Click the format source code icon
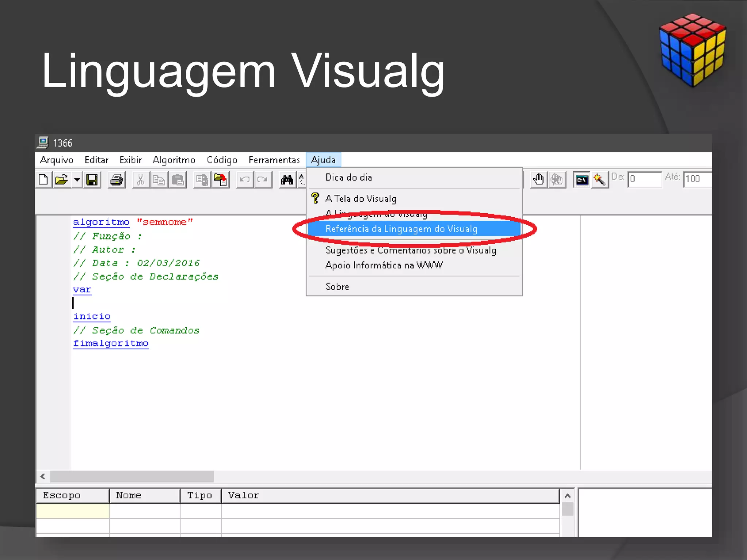 202,180
